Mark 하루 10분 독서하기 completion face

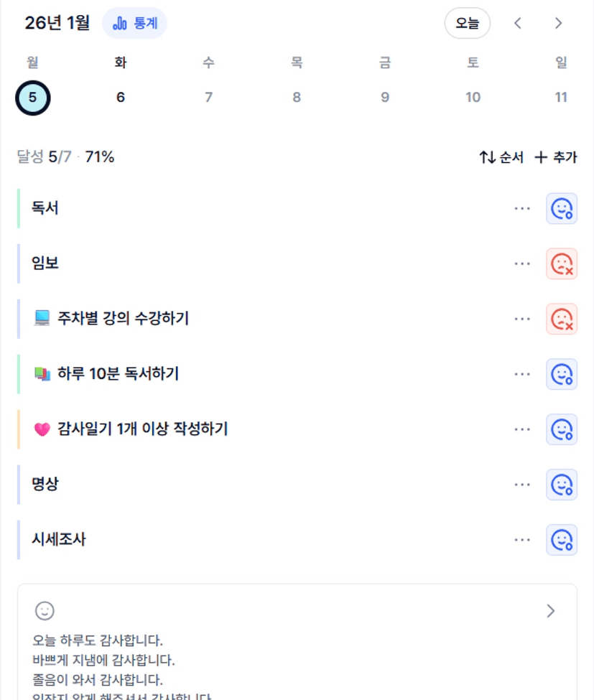pos(561,374)
